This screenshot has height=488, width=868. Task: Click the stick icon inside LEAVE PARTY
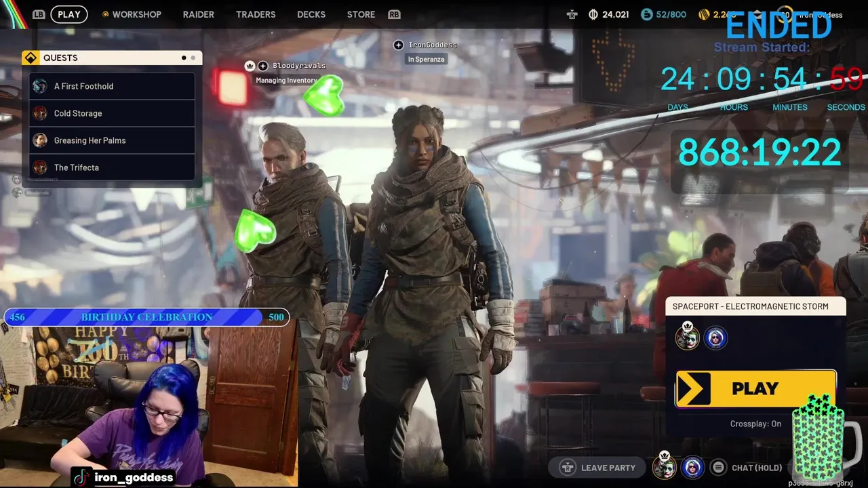point(568,468)
